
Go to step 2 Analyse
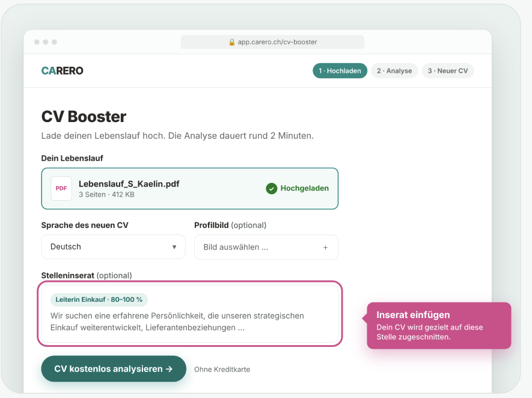pos(394,70)
